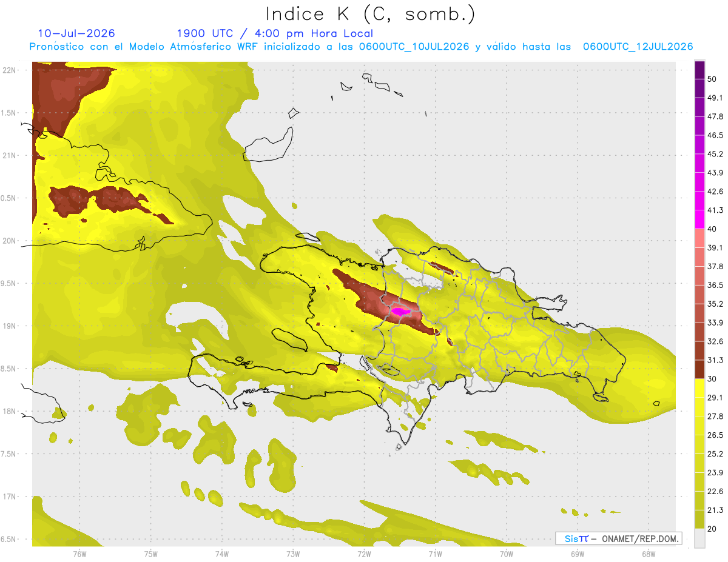Click the '45.2' colorbar value
Image resolution: width=728 pixels, height=562 pixels.
(x=715, y=154)
